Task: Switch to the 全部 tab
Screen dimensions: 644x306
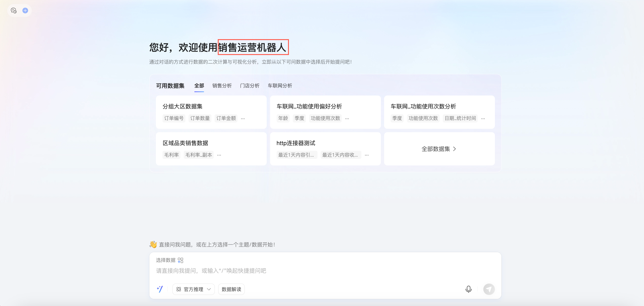Action: click(x=199, y=86)
